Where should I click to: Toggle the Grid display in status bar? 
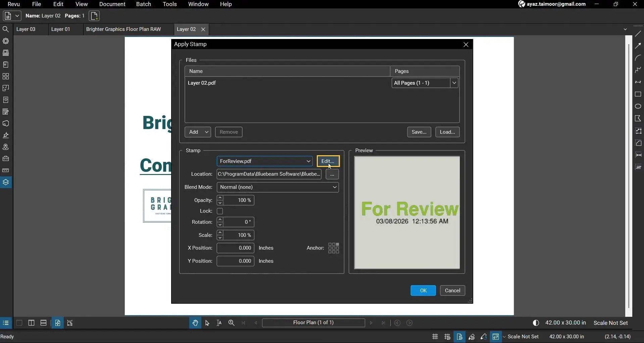tap(435, 337)
